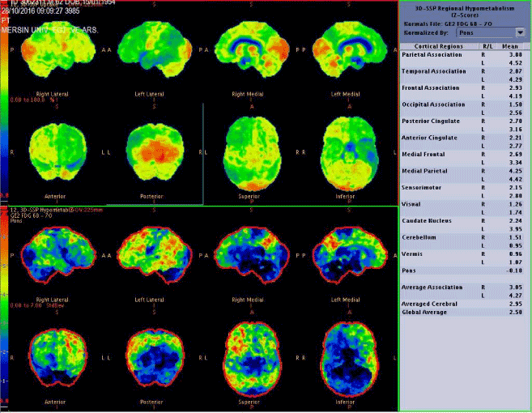Select the Average Association row

[x=433, y=287]
